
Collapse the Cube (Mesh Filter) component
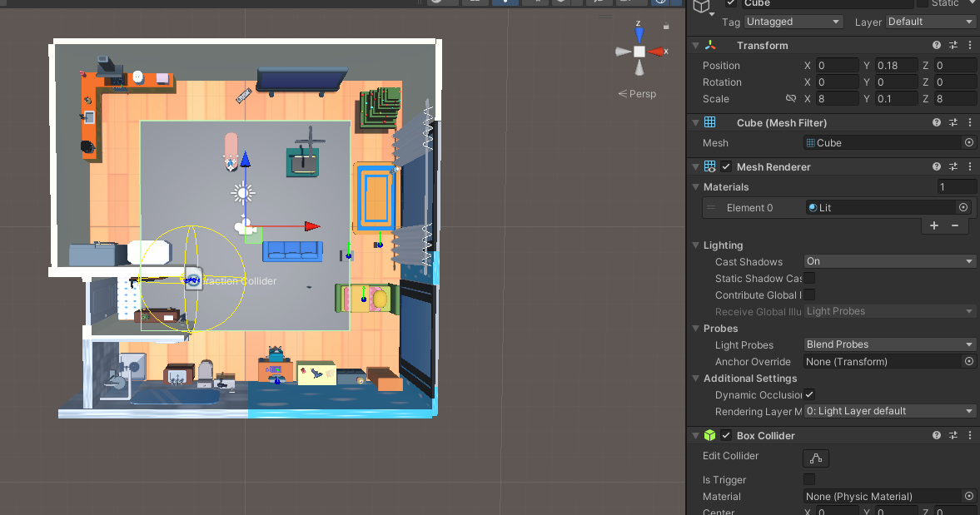point(695,123)
